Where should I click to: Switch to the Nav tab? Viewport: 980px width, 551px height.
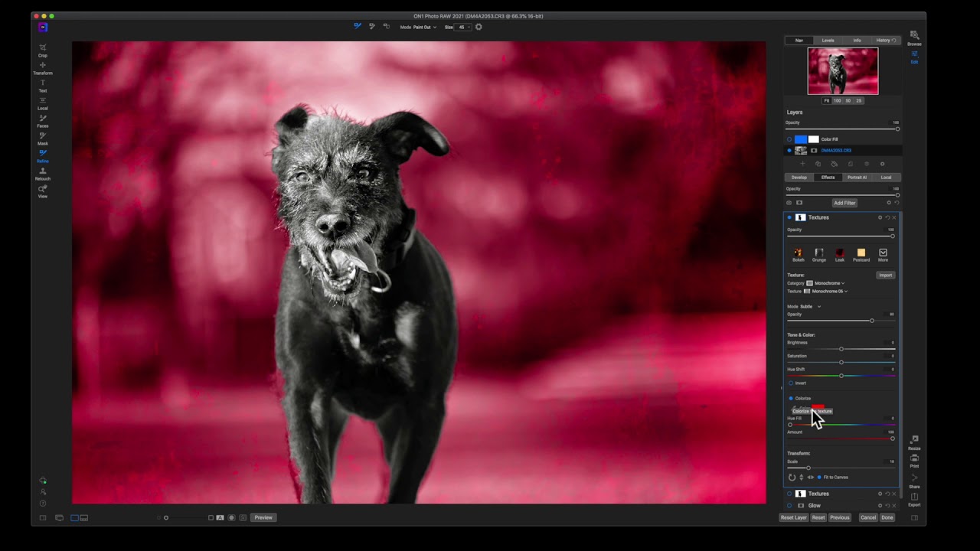click(799, 40)
